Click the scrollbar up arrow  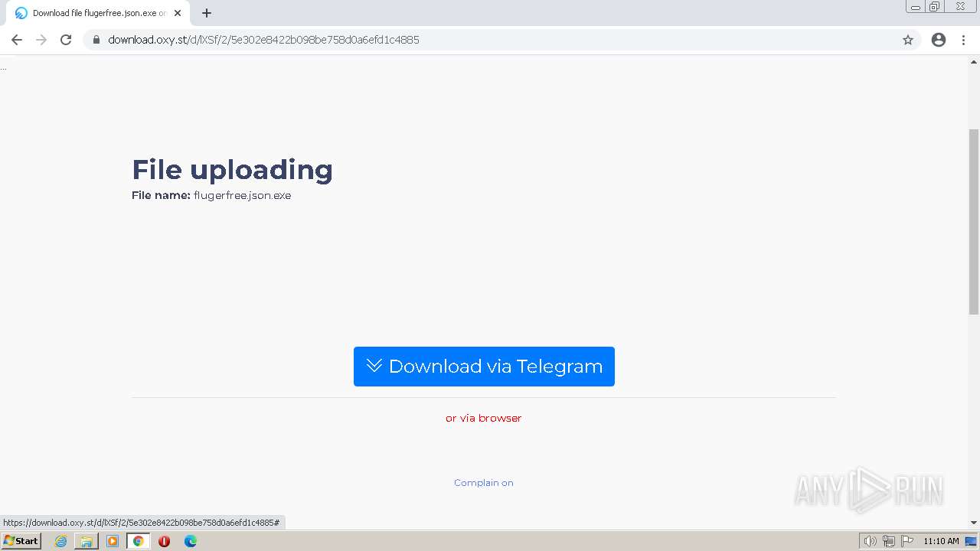(974, 61)
